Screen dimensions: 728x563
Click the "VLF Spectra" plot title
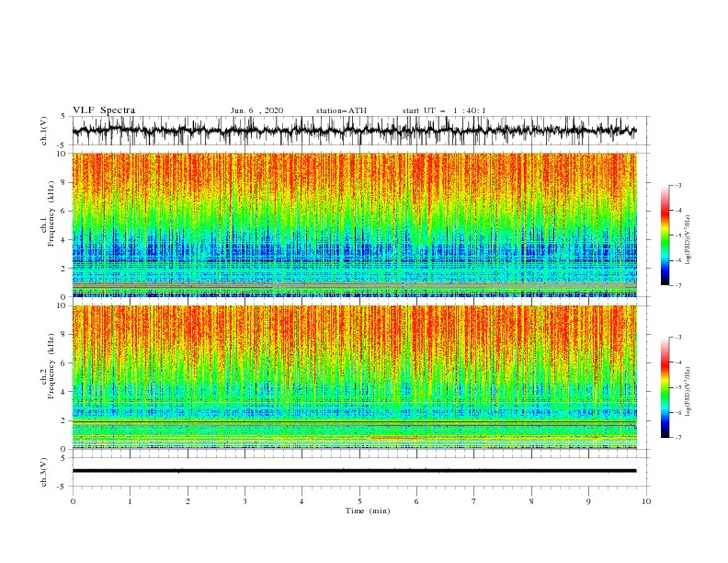point(104,110)
